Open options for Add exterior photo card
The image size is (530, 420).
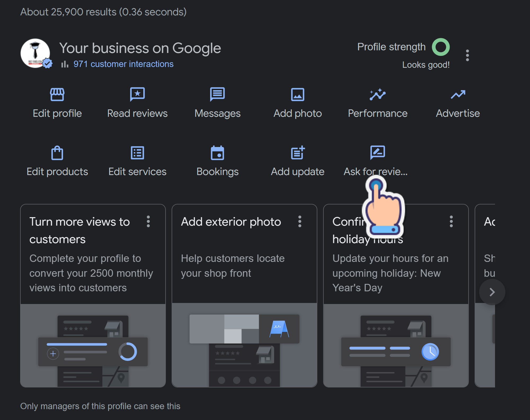click(x=300, y=221)
